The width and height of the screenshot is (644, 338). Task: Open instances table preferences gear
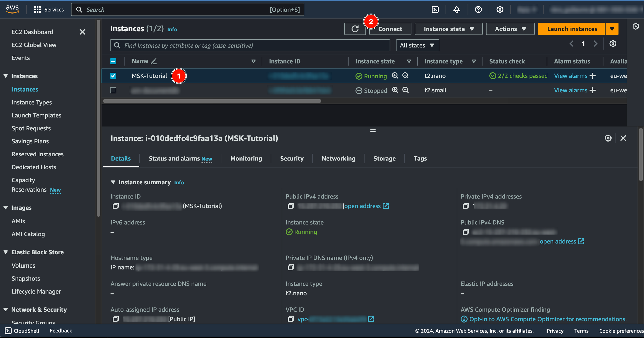[612, 44]
